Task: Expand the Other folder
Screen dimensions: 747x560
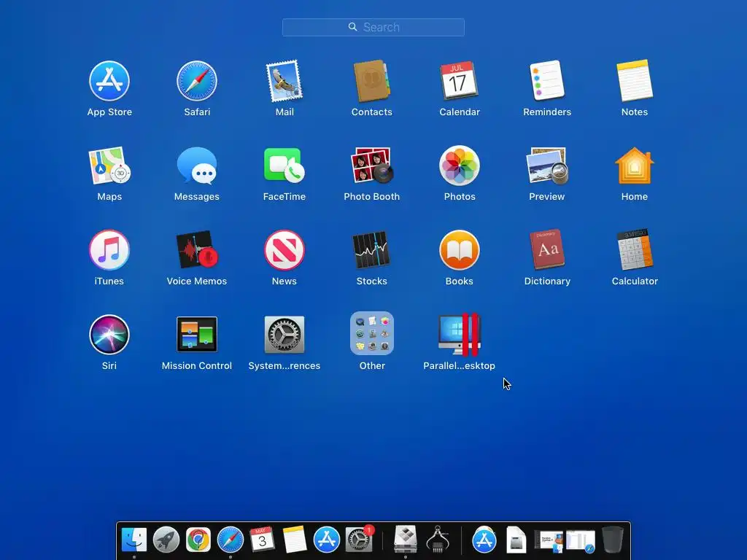Action: coord(371,333)
